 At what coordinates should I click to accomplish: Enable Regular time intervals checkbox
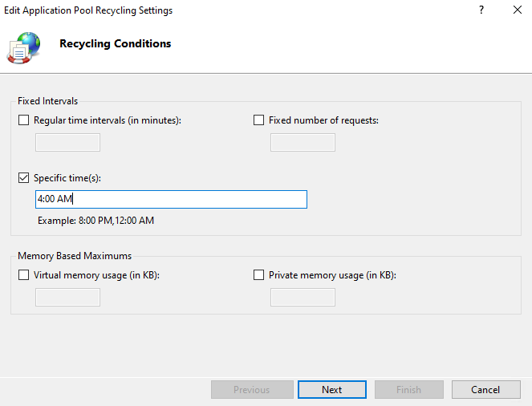coord(23,120)
